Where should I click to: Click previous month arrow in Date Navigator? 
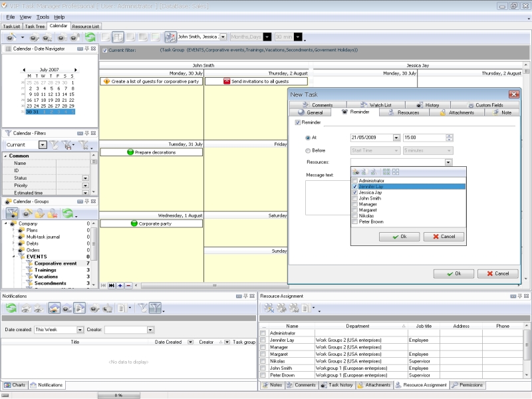click(x=24, y=70)
